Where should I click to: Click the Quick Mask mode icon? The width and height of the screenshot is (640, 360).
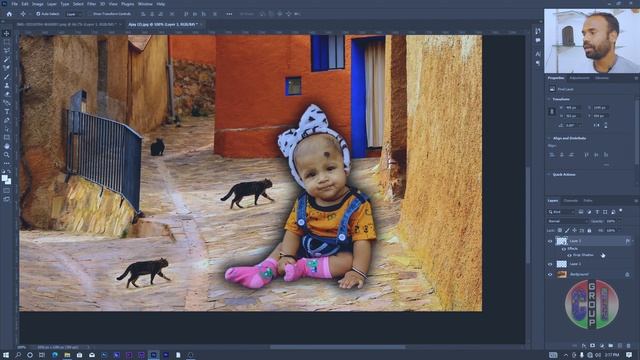(7, 190)
